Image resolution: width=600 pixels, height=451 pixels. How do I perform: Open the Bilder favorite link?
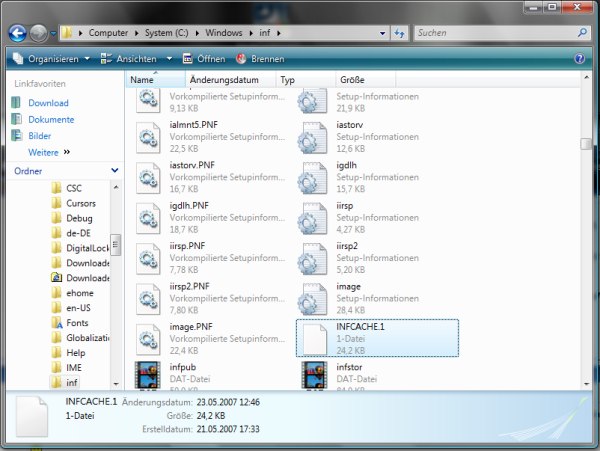coord(39,136)
